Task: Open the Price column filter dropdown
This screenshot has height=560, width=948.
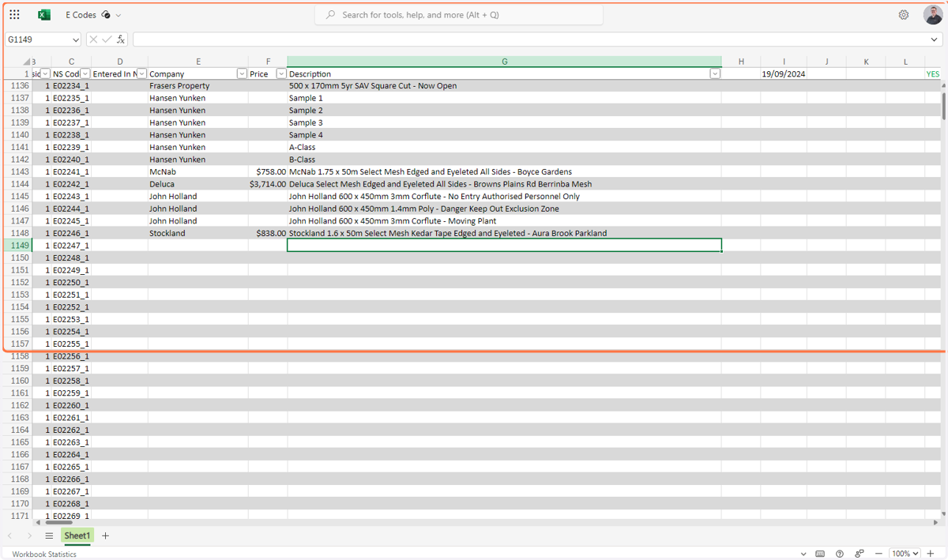Action: pyautogui.click(x=281, y=73)
